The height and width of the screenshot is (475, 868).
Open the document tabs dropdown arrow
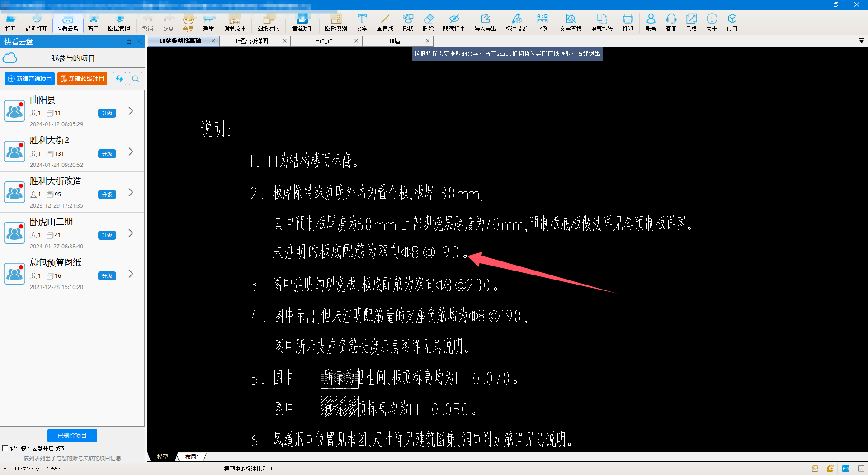click(x=861, y=41)
